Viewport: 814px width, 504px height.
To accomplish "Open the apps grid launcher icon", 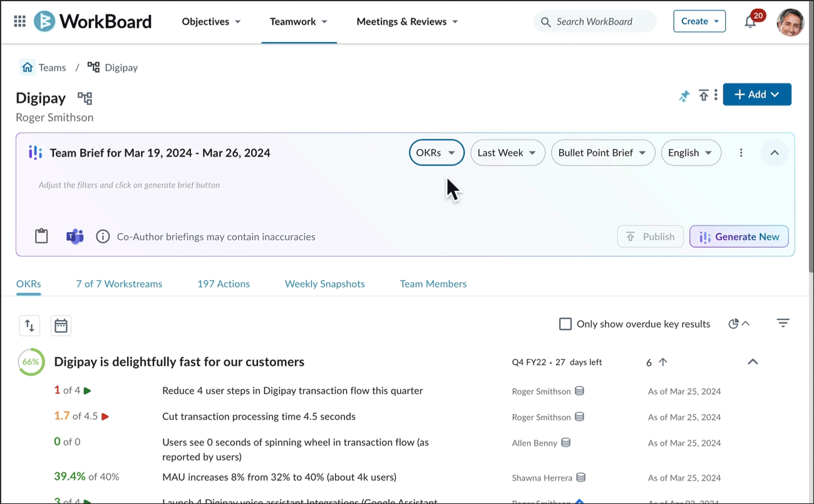I will pos(20,21).
